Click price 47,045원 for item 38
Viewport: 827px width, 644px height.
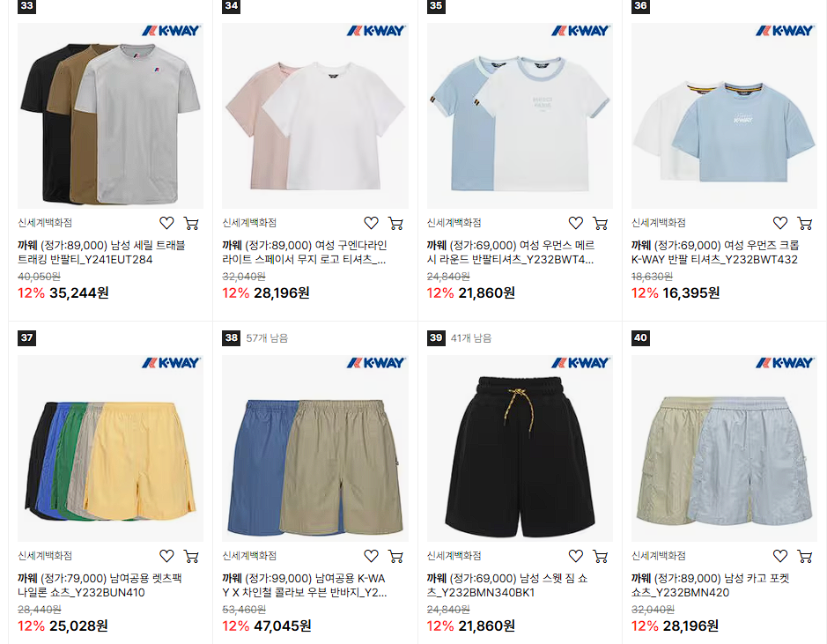(282, 626)
